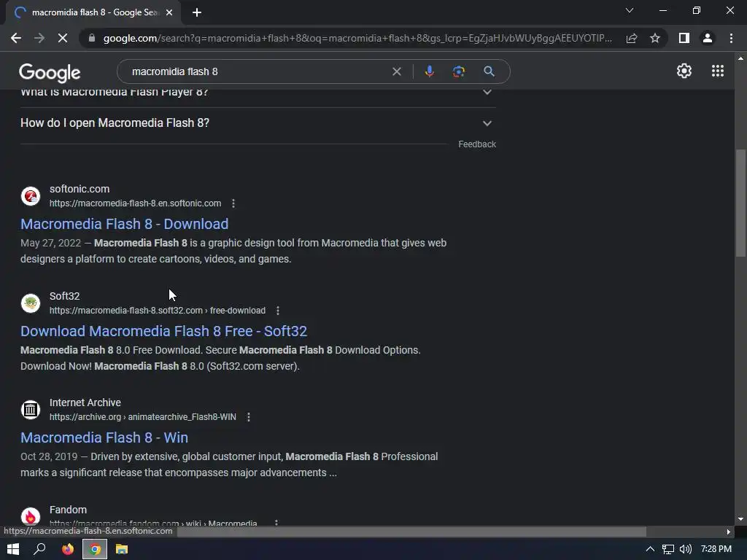Viewport: 747px width, 560px height.
Task: Open more options for Soft32 result
Action: (278, 311)
